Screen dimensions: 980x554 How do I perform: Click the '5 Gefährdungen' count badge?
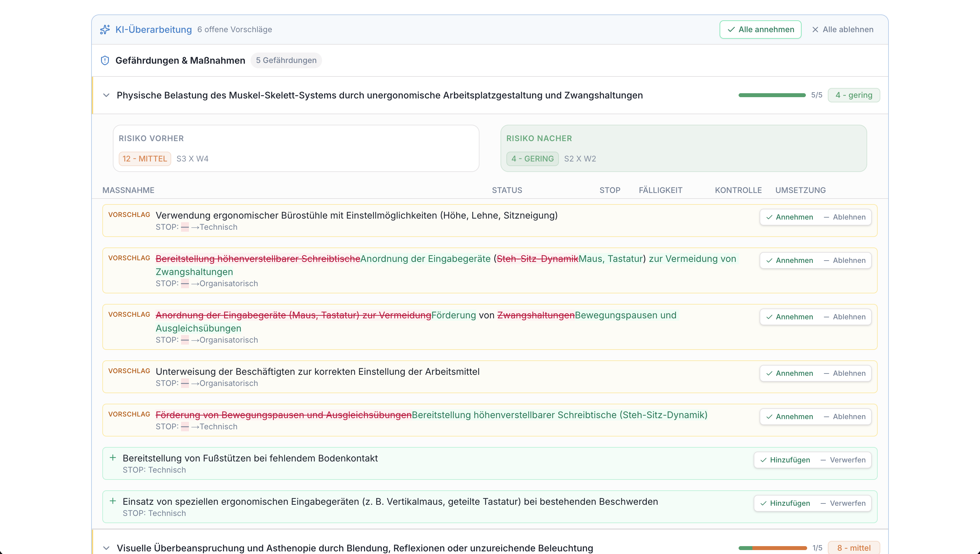286,60
